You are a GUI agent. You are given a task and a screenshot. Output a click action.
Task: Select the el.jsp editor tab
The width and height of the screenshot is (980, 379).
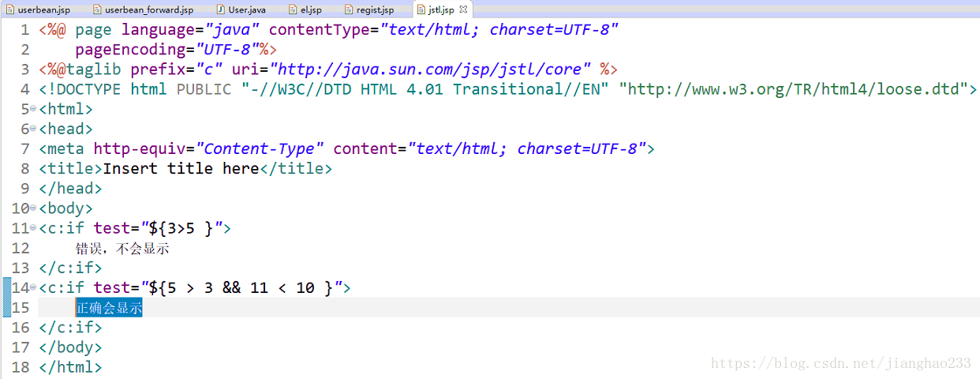click(x=306, y=9)
